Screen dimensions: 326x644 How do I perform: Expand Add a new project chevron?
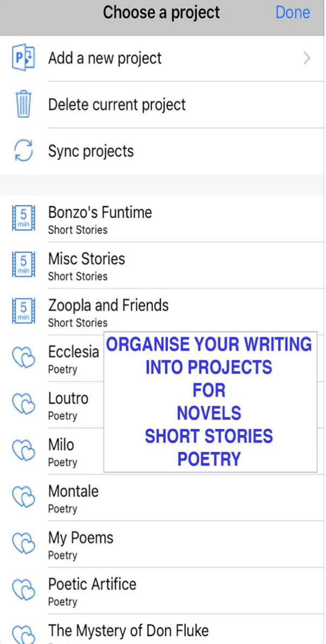pos(307,58)
